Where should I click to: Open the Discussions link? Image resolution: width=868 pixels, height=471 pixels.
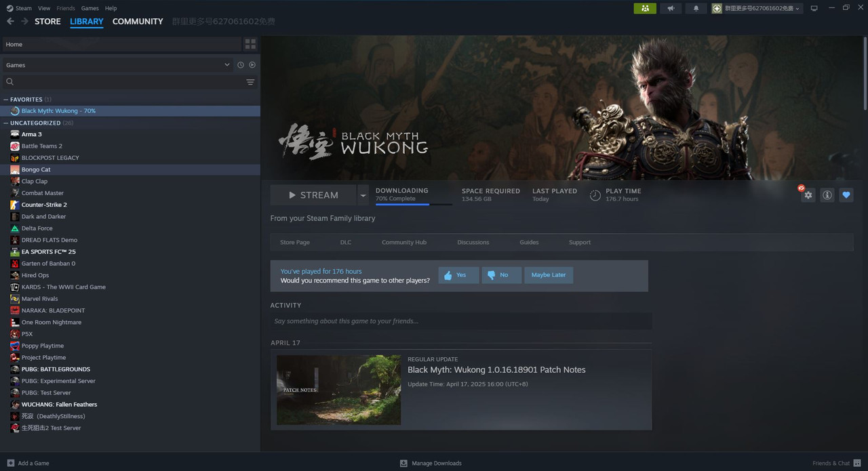click(x=473, y=242)
